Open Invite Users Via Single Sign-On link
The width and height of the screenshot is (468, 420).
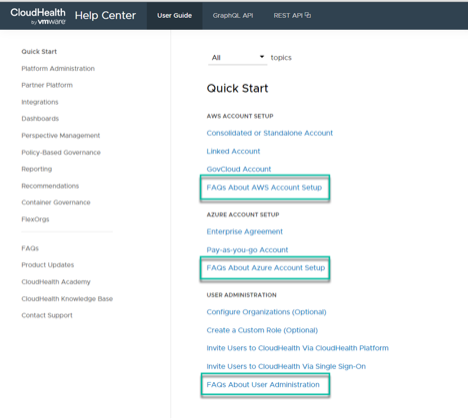click(286, 366)
